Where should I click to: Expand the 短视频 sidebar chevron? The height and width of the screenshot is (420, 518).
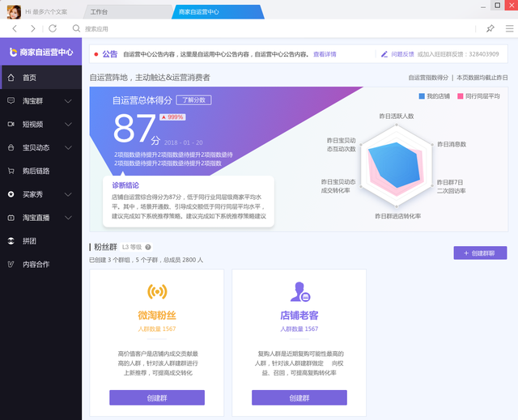tap(68, 124)
